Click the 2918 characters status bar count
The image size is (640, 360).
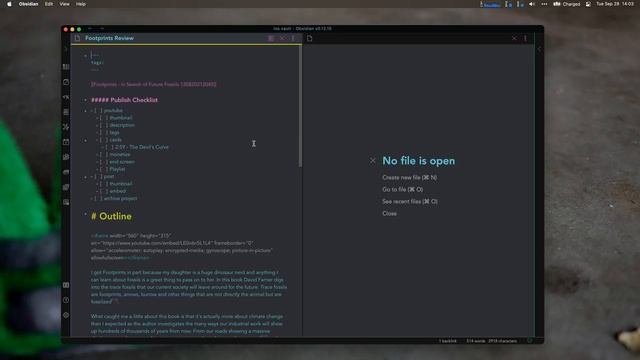pyautogui.click(x=502, y=341)
